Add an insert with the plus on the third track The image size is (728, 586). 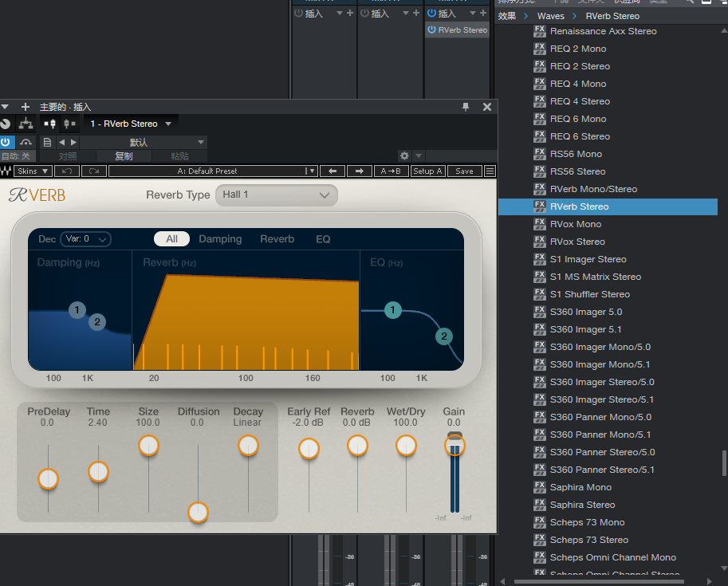483,13
